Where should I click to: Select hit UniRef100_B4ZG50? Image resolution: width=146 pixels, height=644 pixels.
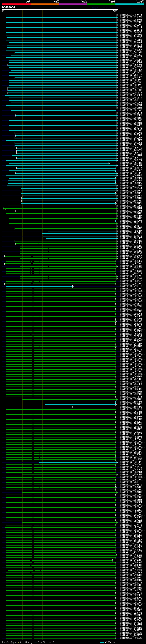coord(131,82)
